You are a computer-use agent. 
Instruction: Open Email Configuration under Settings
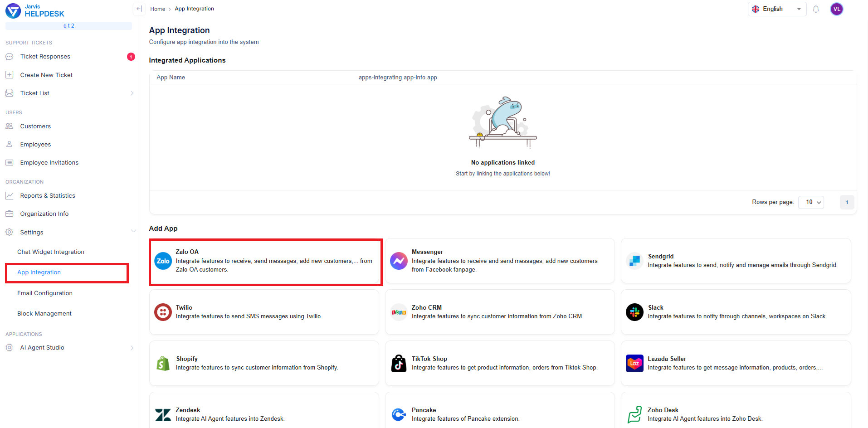pyautogui.click(x=45, y=293)
